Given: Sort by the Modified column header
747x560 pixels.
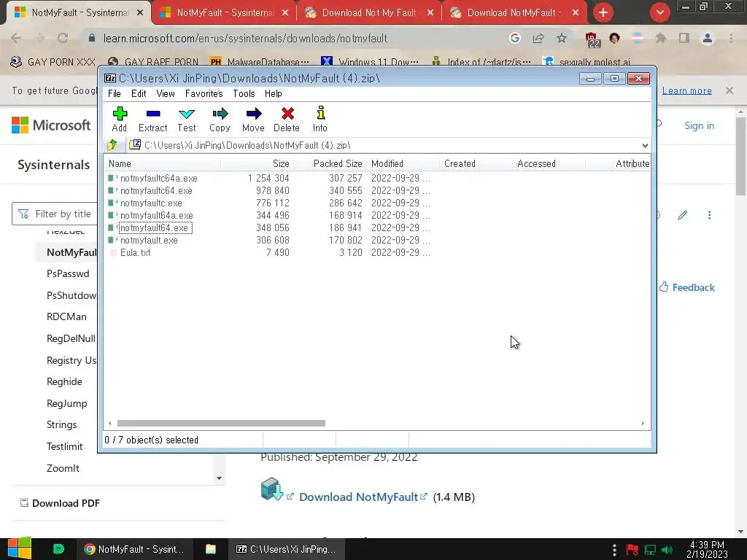Looking at the screenshot, I should (403, 163).
